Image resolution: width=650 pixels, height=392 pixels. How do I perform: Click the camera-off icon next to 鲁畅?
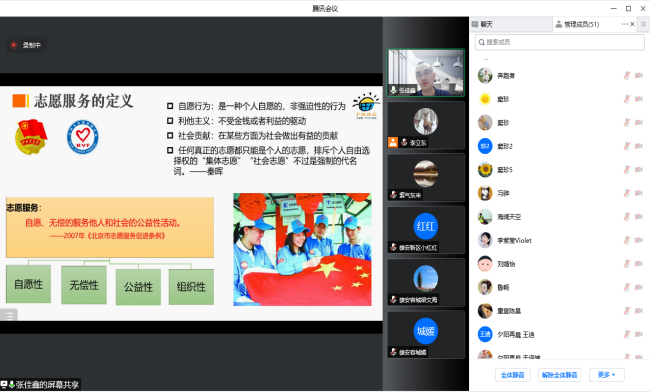(639, 287)
